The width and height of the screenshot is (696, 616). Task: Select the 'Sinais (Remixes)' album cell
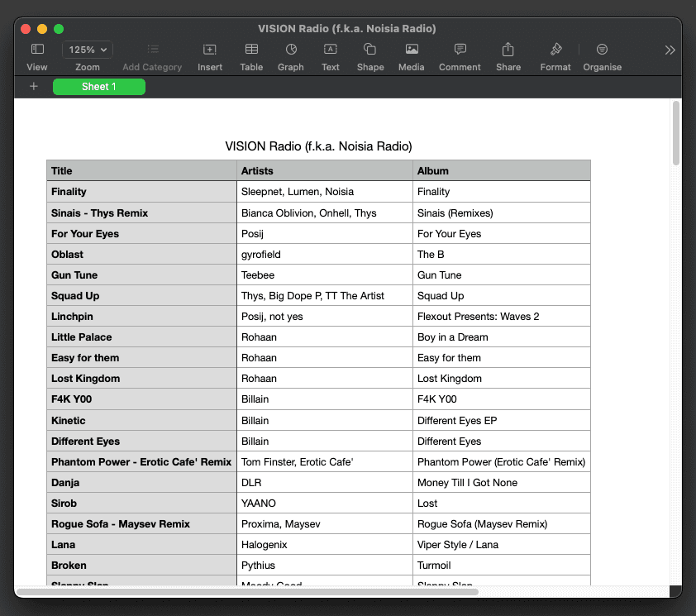(502, 212)
